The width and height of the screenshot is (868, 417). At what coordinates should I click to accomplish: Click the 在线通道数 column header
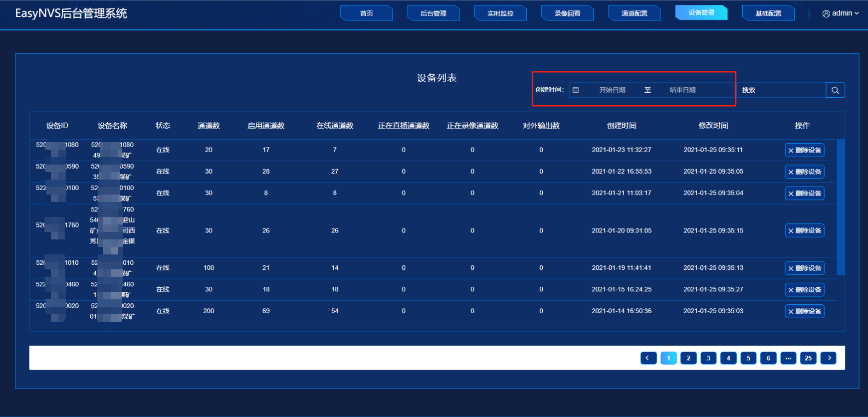[x=335, y=126]
